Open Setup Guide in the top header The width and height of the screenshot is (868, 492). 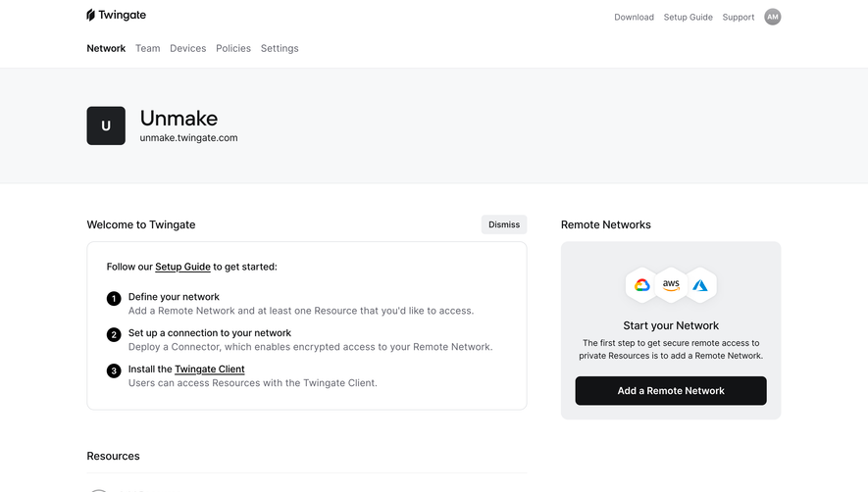click(x=689, y=18)
